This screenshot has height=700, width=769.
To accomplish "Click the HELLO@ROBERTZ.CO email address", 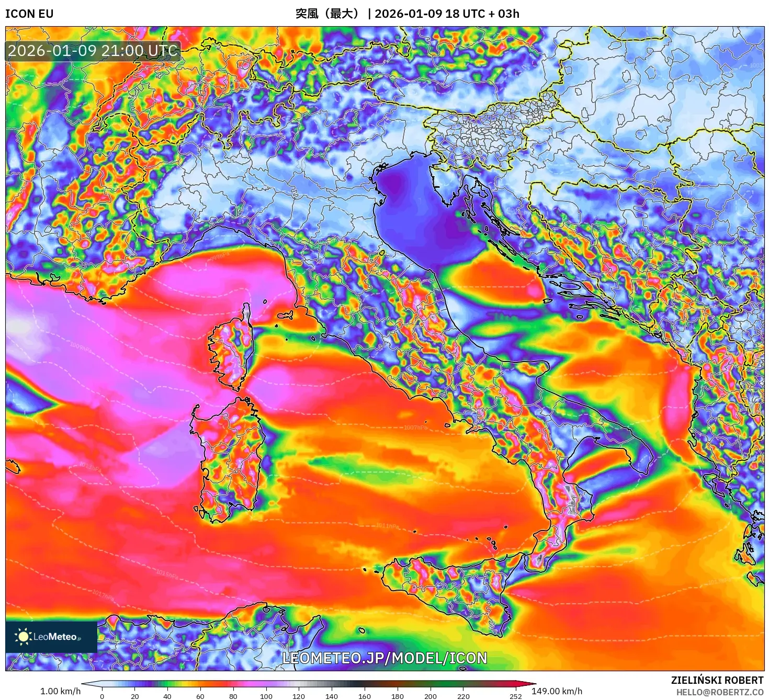I will pos(720,692).
